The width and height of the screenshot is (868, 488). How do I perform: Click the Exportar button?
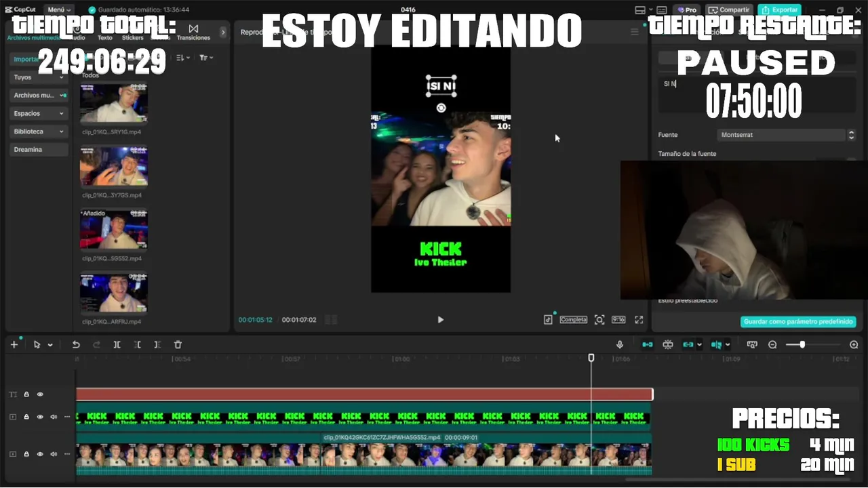coord(779,9)
